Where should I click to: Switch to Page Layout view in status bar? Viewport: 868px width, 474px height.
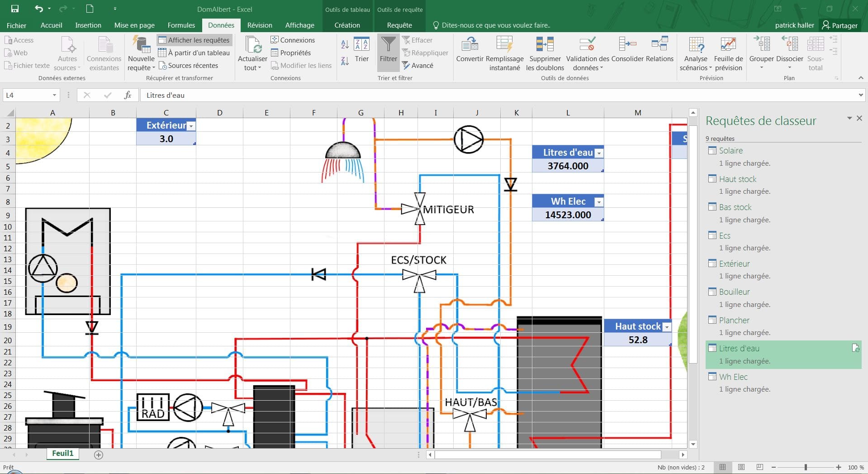tap(741, 467)
